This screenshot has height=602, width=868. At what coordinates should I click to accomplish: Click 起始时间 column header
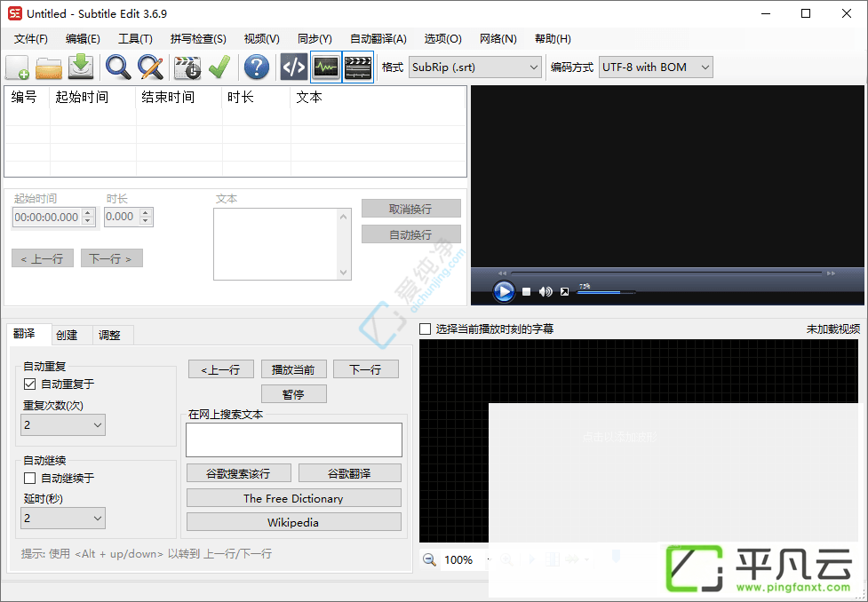tap(92, 98)
